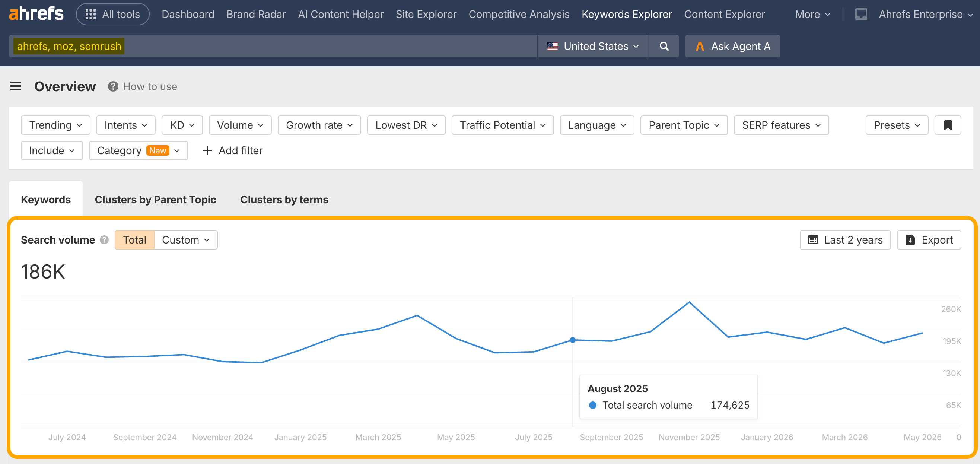Click the bookmark saved filters icon
This screenshot has width=980, height=464.
948,125
